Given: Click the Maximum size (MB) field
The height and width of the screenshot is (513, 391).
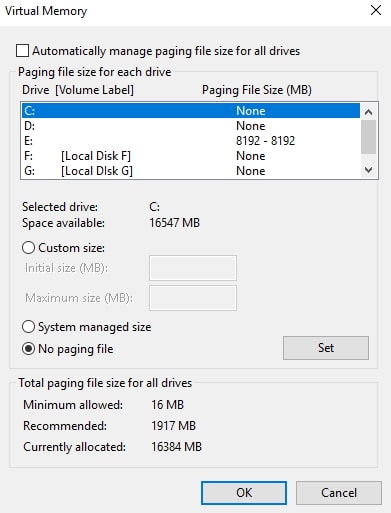Looking at the screenshot, I should 193,298.
